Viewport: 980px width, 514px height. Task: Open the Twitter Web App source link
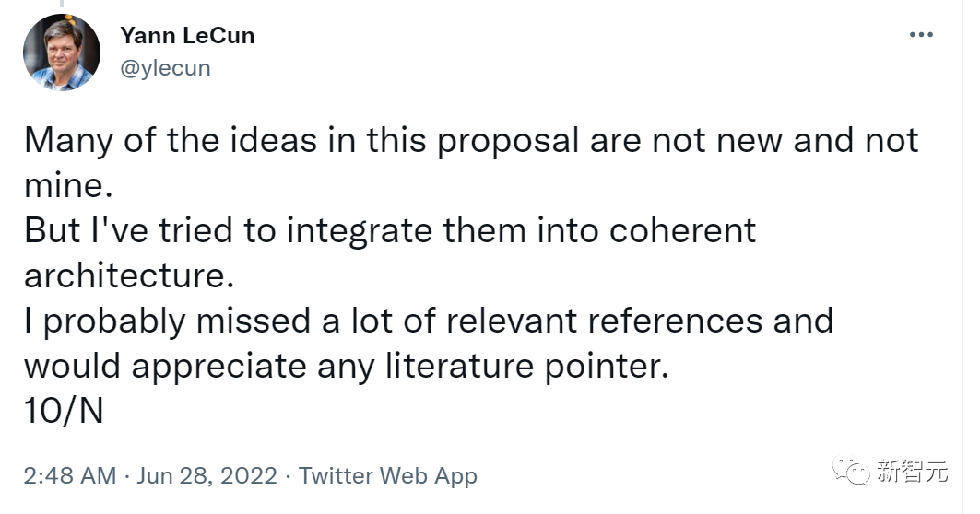point(388,475)
